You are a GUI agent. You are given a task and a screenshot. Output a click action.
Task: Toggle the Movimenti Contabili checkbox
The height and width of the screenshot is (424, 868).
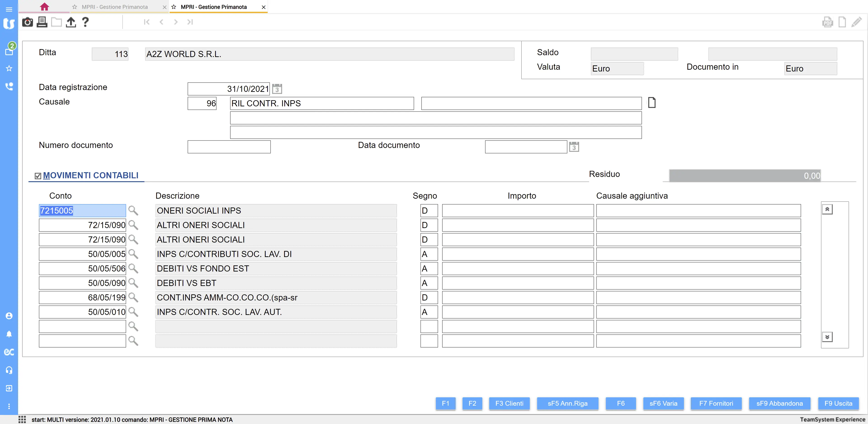38,176
